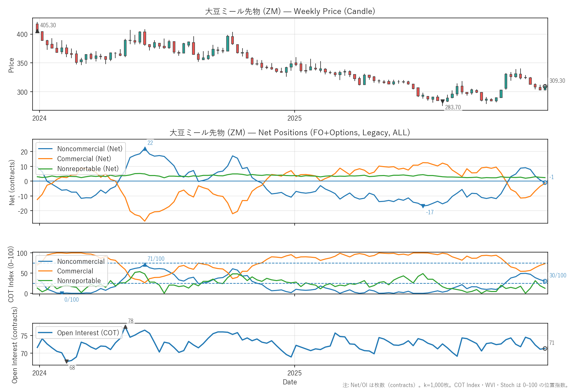Click the 405.30 price high triangle marker
This screenshot has height=392, width=574.
[37, 31]
